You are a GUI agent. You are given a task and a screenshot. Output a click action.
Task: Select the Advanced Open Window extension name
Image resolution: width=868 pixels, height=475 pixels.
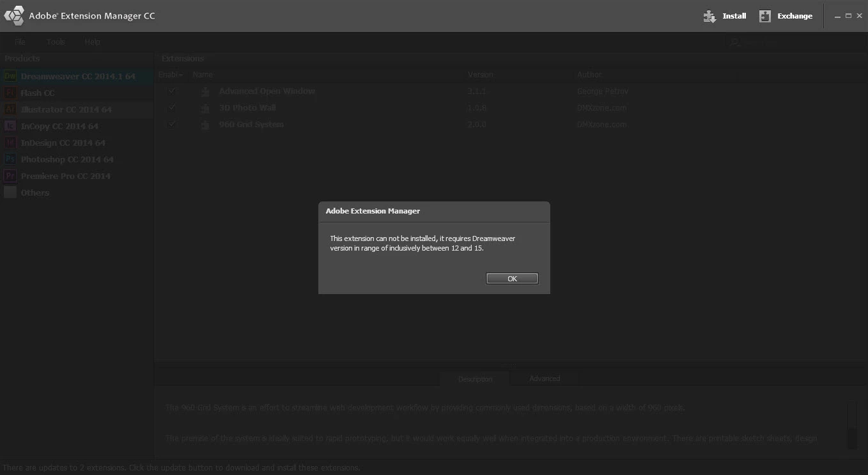pyautogui.click(x=267, y=91)
